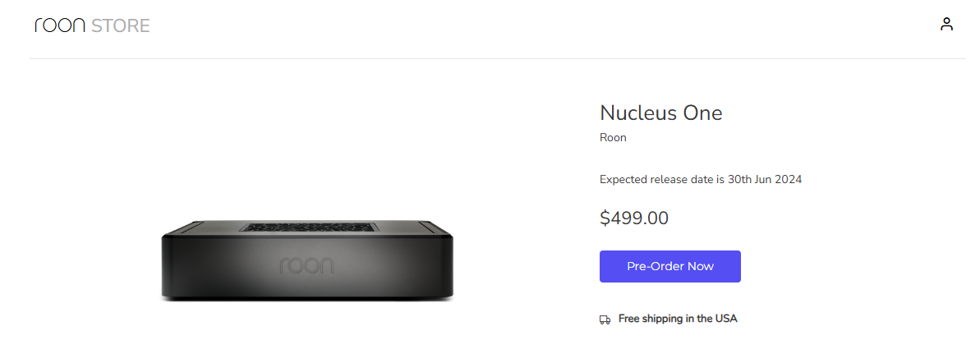Go to the STORE homepage link
980x340 pixels.
coord(121,25)
